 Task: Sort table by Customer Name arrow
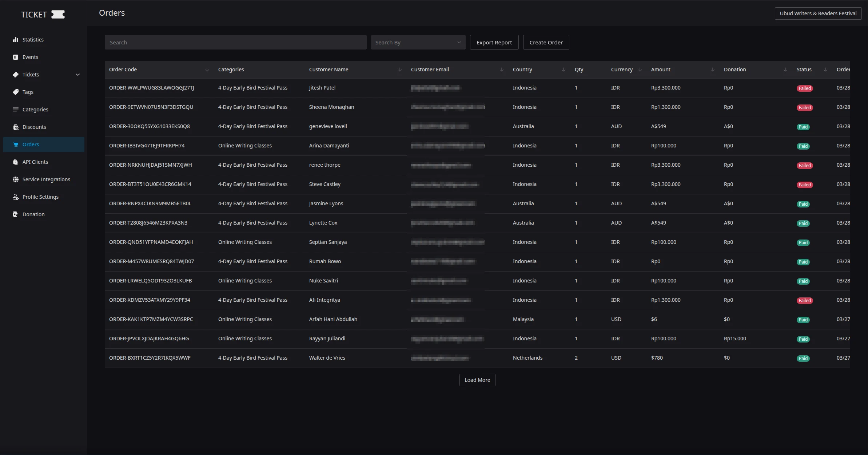400,70
